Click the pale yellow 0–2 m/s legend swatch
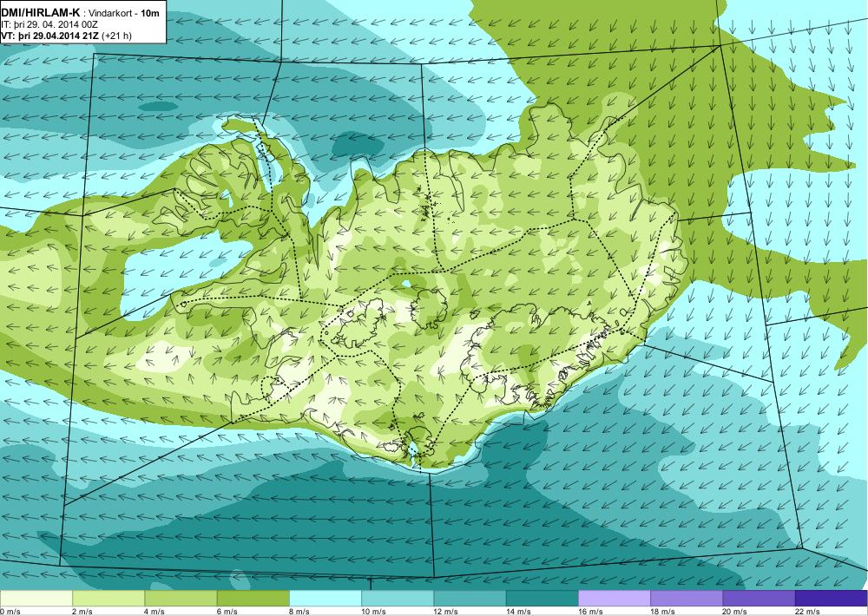The height and width of the screenshot is (616, 868). point(36,599)
